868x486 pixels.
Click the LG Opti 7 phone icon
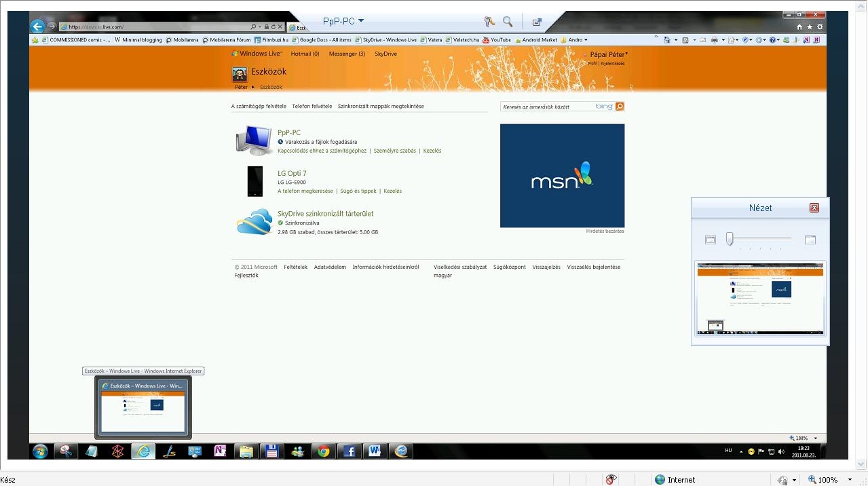255,181
